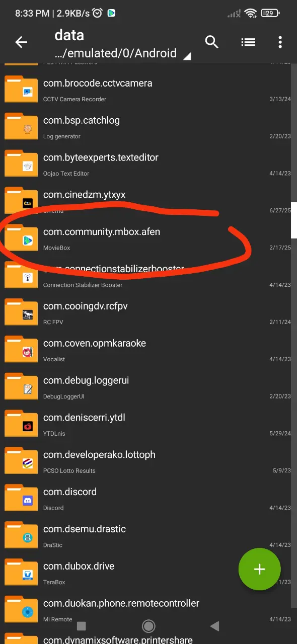The height and width of the screenshot is (644, 297).
Task: Select the com.dsemu.drastic name
Action: (85, 529)
